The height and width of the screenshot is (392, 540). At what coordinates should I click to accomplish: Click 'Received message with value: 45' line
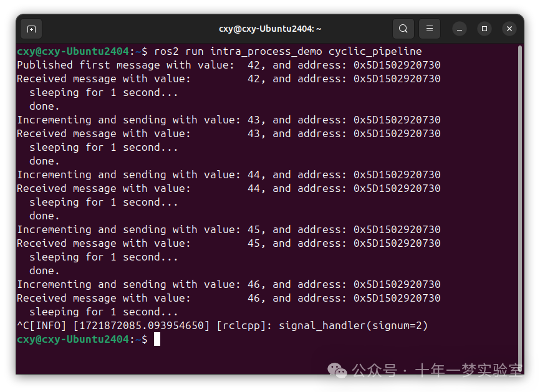tap(229, 243)
